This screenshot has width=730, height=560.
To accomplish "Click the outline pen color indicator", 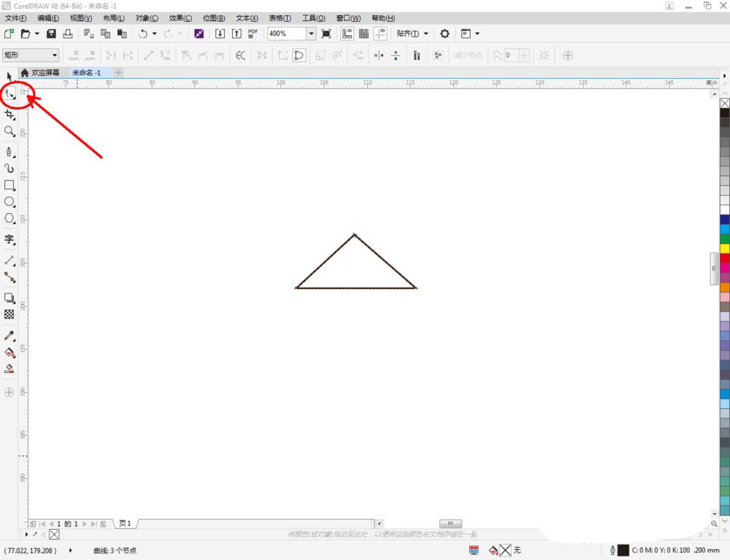I will (x=623, y=551).
